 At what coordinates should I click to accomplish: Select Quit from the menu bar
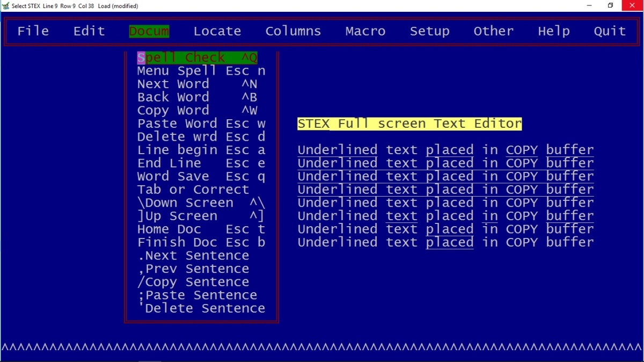coord(610,31)
